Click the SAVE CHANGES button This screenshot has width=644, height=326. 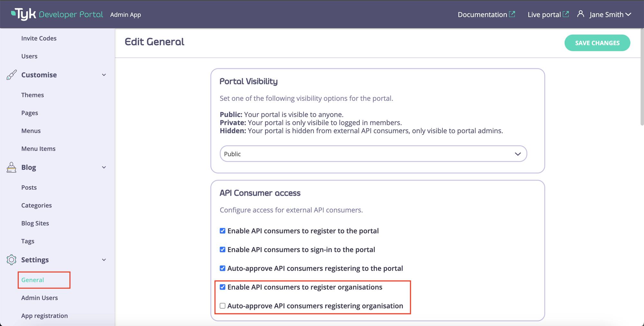click(x=597, y=43)
